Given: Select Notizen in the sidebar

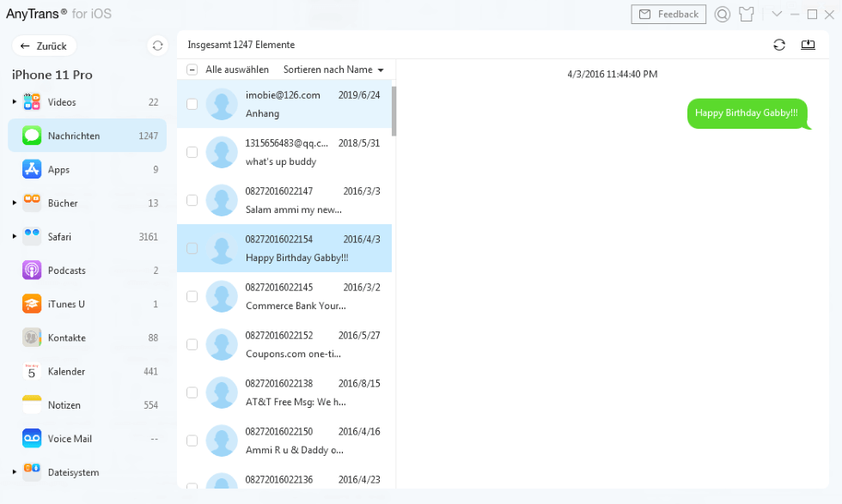Looking at the screenshot, I should coord(65,405).
